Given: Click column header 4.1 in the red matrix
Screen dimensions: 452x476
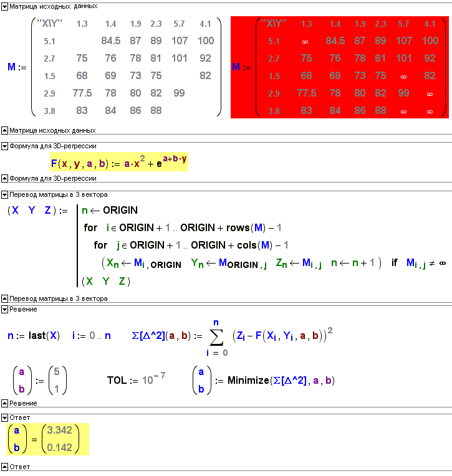Looking at the screenshot, I should tap(430, 24).
